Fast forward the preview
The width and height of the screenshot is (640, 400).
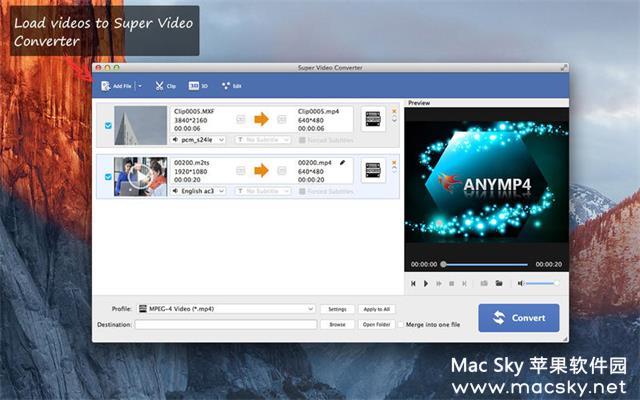439,283
